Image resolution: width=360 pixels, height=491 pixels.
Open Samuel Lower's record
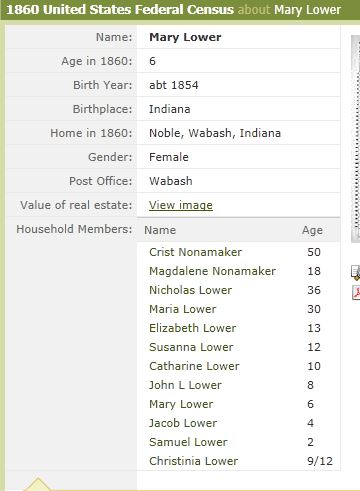(188, 442)
